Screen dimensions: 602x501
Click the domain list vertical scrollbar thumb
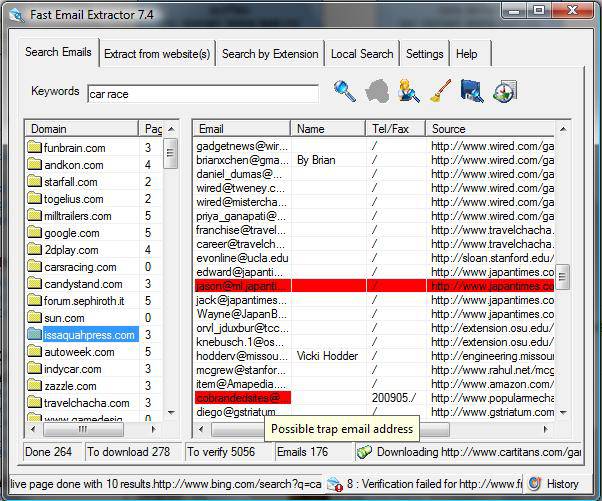pyautogui.click(x=171, y=153)
